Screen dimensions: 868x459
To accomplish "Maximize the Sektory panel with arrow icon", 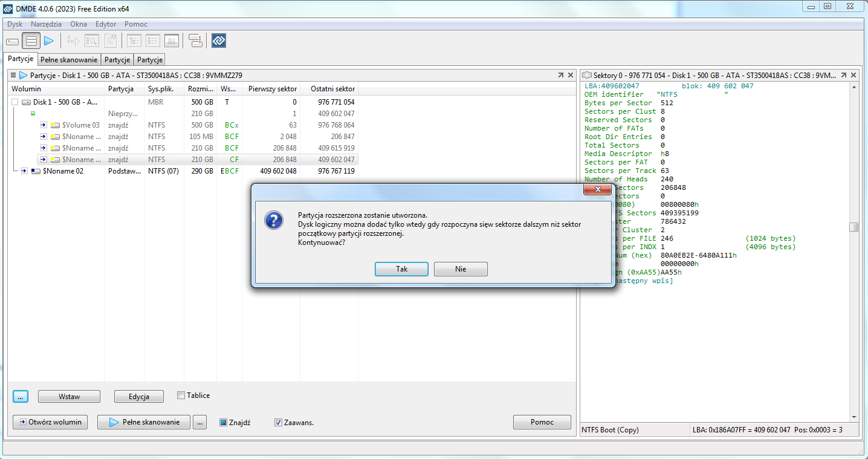I will pos(843,76).
